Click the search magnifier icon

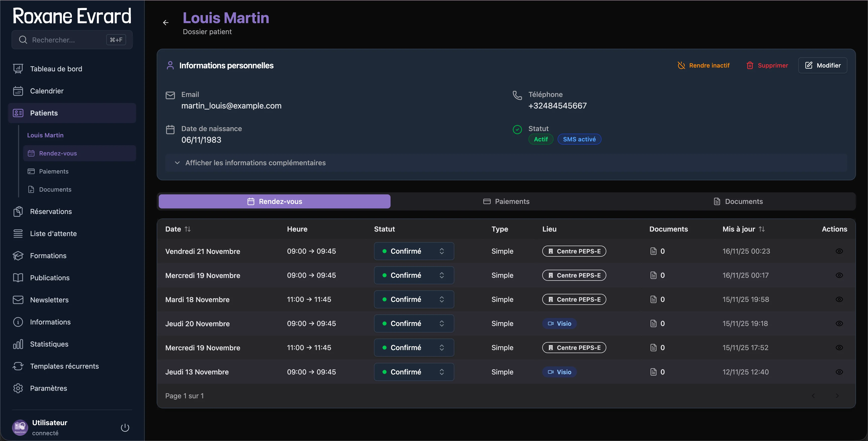(x=23, y=39)
